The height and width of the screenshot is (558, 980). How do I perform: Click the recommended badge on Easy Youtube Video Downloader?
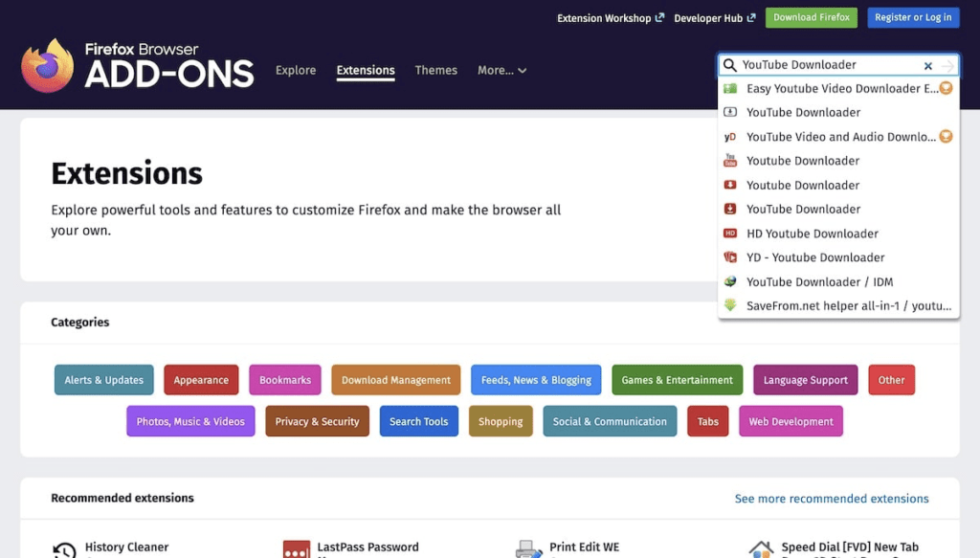[946, 88]
